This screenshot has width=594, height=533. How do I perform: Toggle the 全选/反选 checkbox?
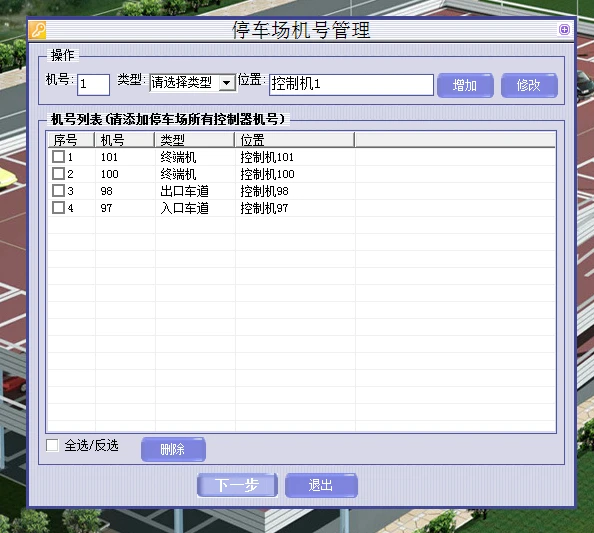point(52,445)
